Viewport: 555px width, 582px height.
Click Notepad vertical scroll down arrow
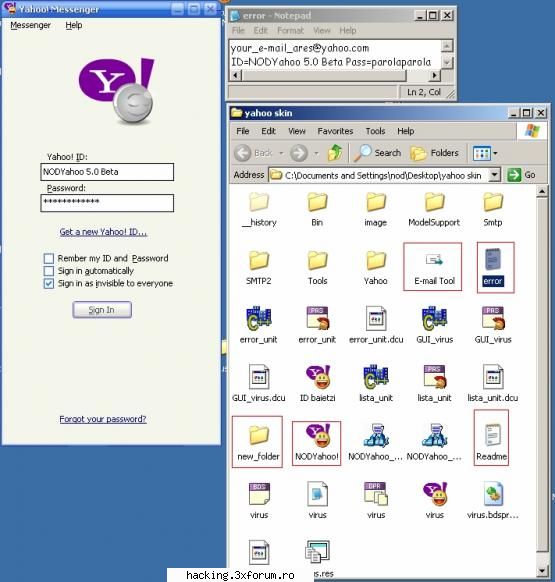447,62
